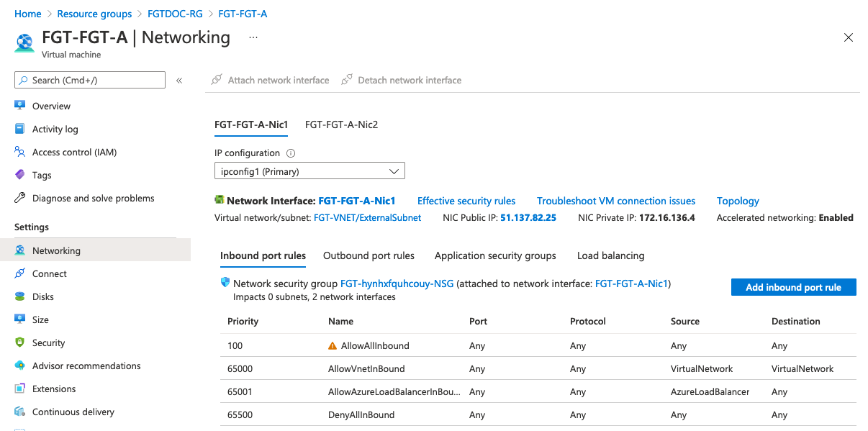This screenshot has height=431, width=868.
Task: Follow the Troubleshoot VM connection issues link
Action: (x=616, y=201)
